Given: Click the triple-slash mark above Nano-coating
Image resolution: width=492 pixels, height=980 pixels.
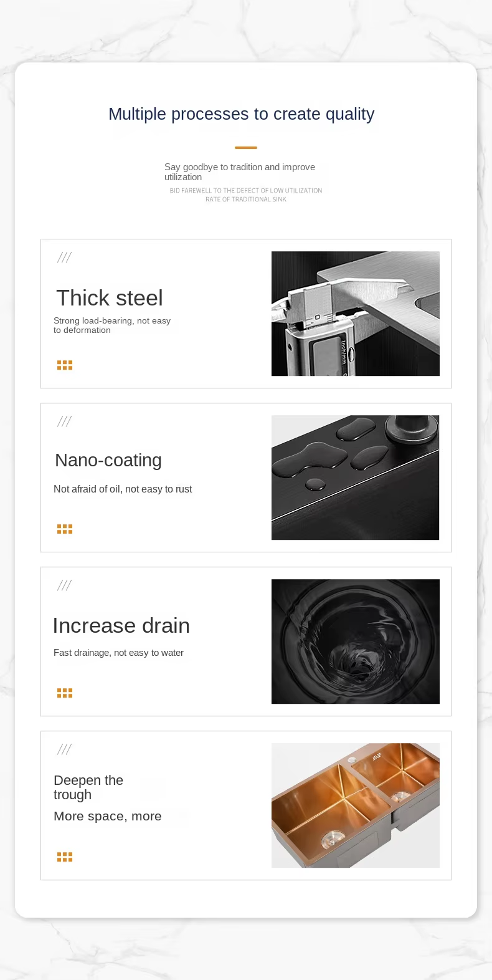Looking at the screenshot, I should [64, 421].
